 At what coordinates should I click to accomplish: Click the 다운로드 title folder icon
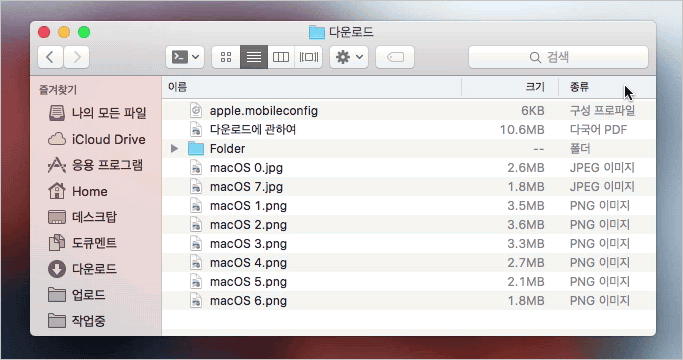pyautogui.click(x=317, y=32)
